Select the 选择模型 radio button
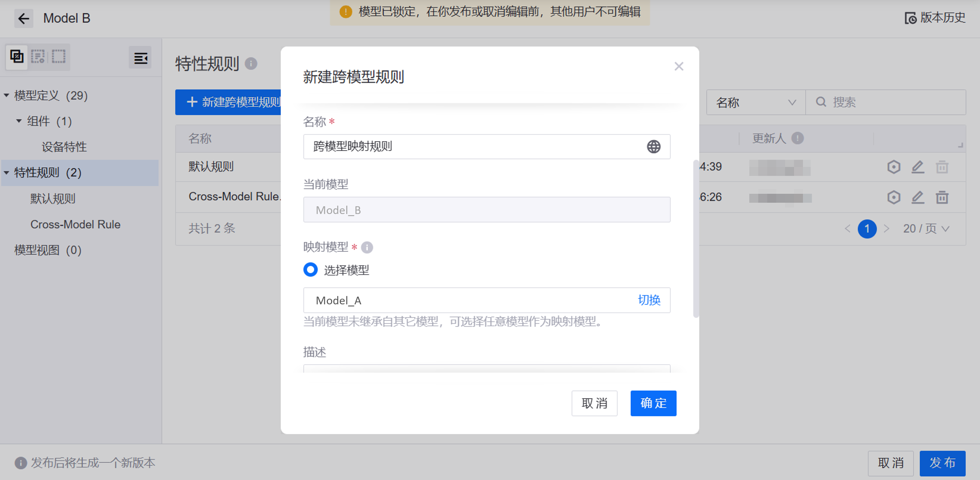The width and height of the screenshot is (980, 480). [x=310, y=270]
